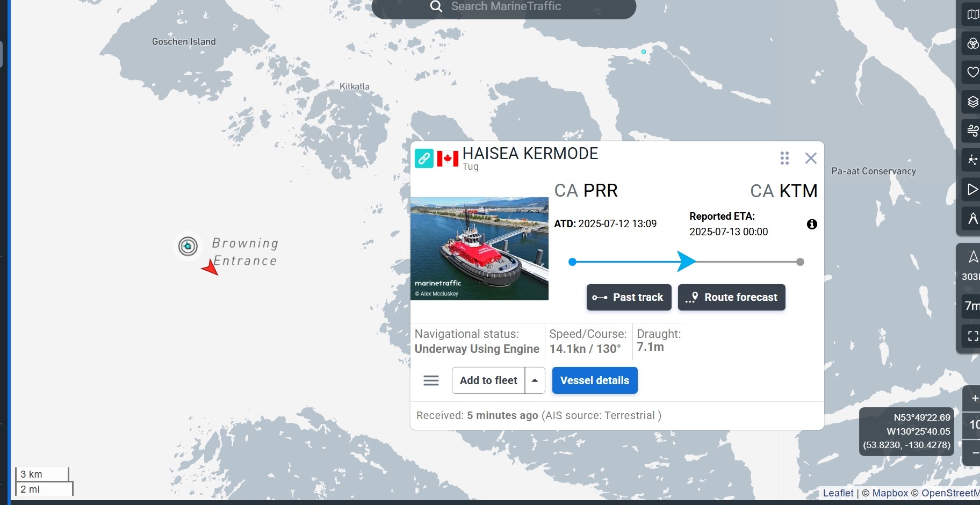This screenshot has height=505, width=980.
Task: Open My Fleets heart icon
Action: pos(972,72)
